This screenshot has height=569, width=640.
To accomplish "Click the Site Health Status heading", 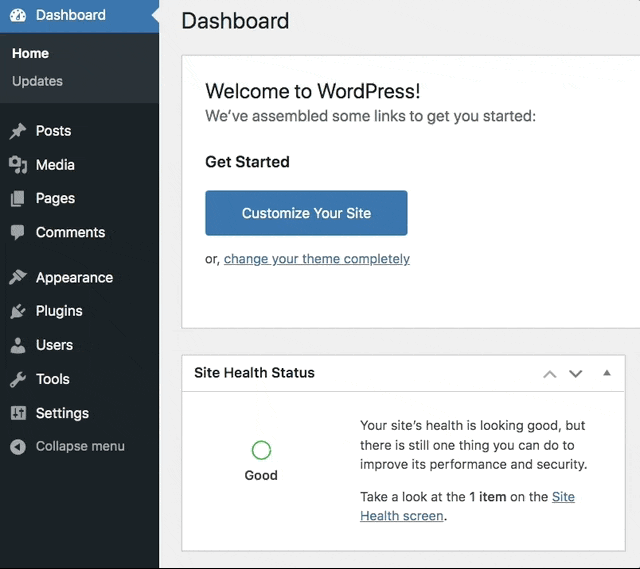I will (254, 373).
